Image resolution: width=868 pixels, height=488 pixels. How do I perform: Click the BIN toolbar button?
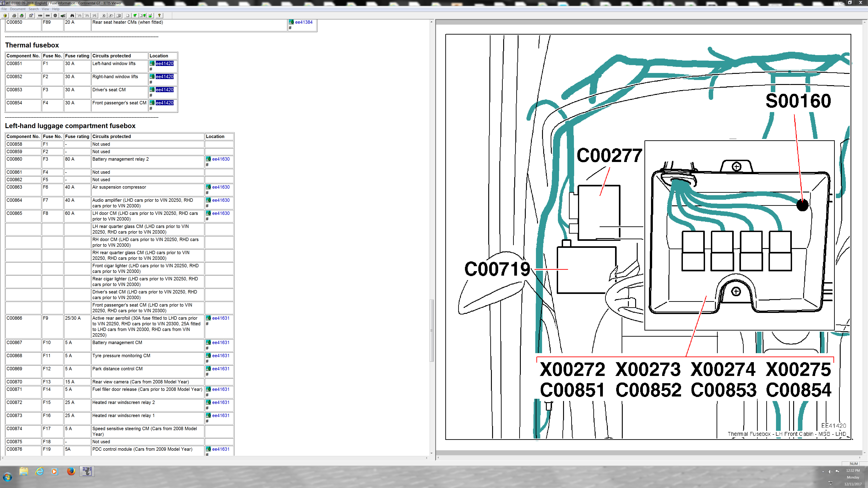(x=47, y=16)
